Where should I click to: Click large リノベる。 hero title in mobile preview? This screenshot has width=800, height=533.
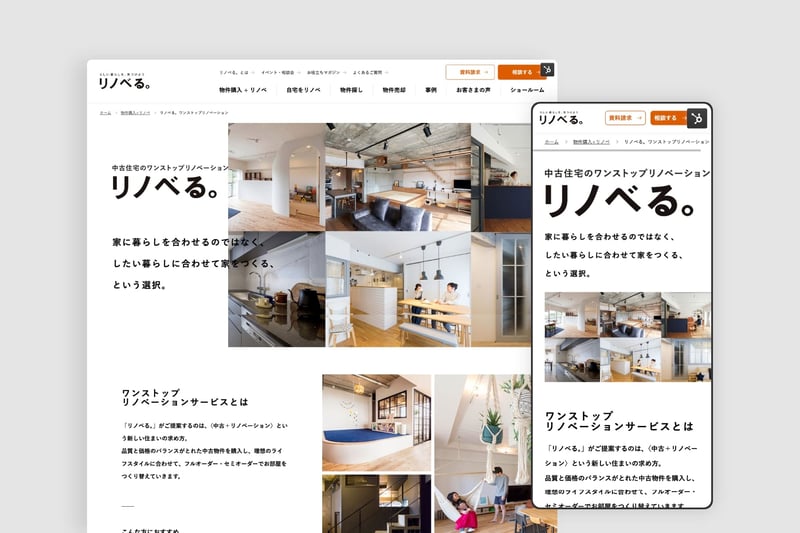click(619, 200)
